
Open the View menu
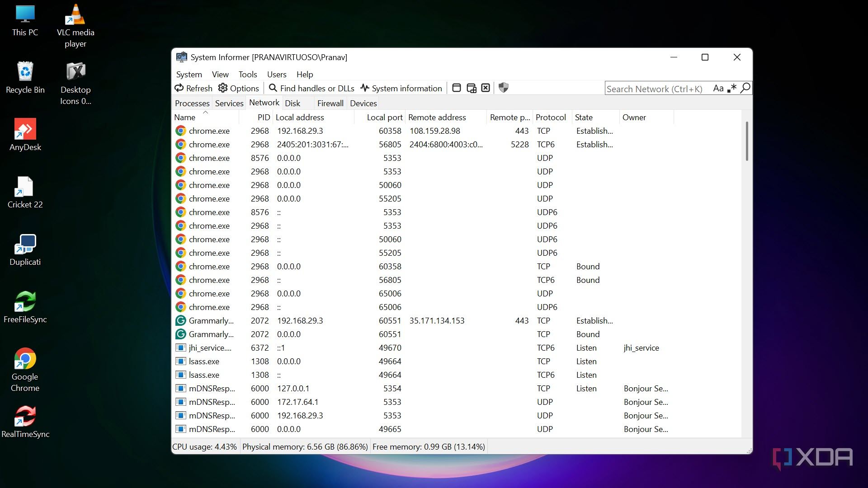coord(220,75)
